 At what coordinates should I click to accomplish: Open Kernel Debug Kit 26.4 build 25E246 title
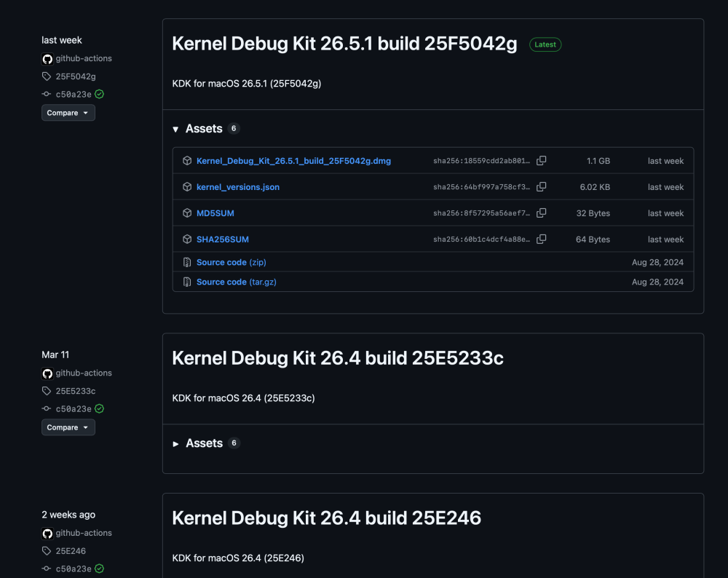tap(326, 518)
